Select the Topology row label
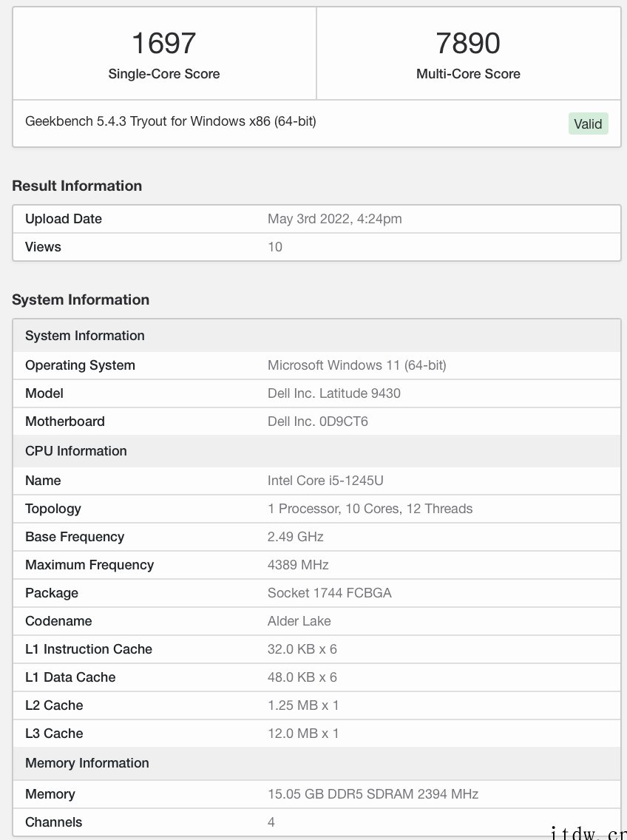627x840 pixels. [53, 509]
